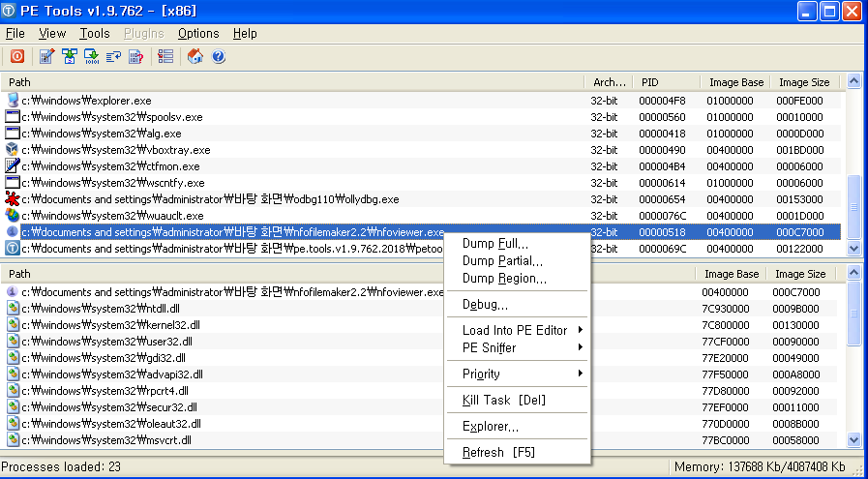Viewport: 868px width, 479px height.
Task: Choose Dump Partial... from context menu
Action: pyautogui.click(x=518, y=261)
